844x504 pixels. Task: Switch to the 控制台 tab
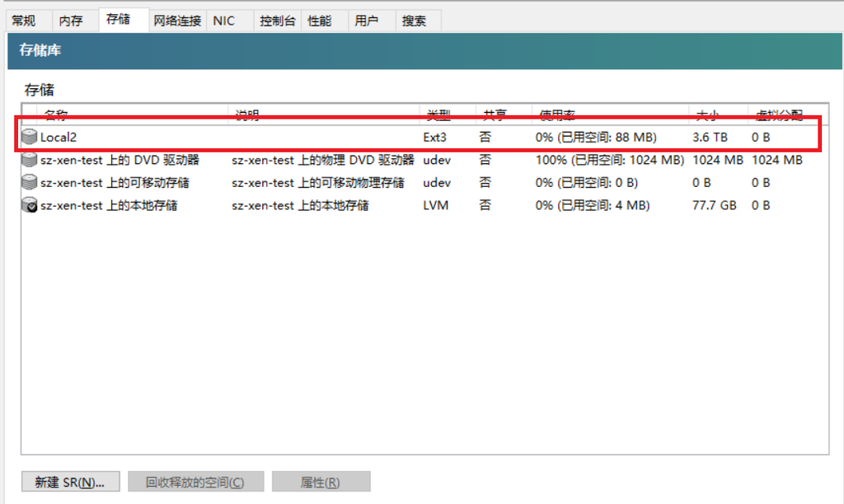[277, 20]
